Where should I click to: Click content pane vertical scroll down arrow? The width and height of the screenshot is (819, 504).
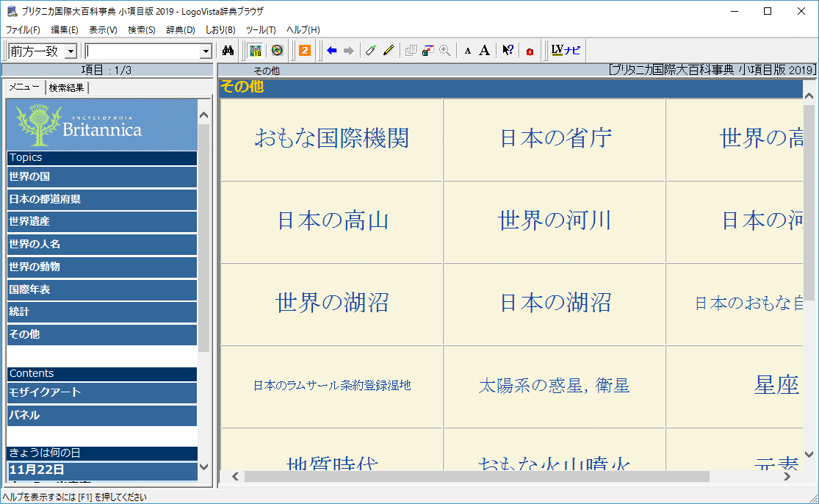click(x=809, y=454)
